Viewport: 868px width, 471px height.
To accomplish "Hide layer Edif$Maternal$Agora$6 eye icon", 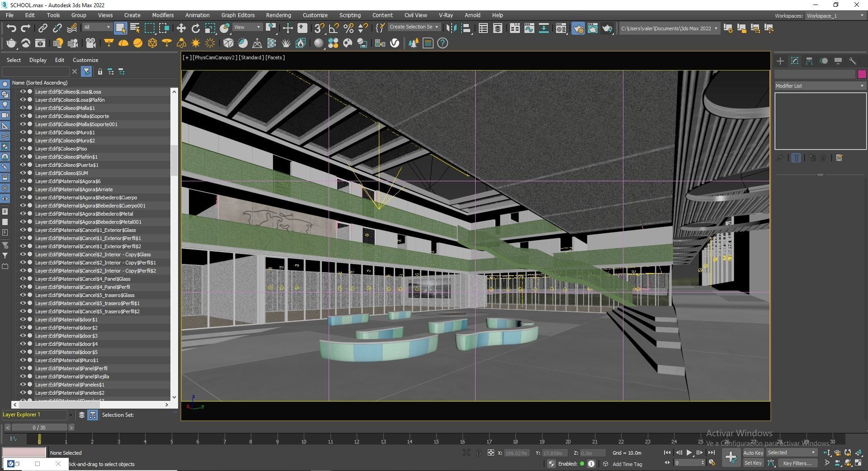I will click(23, 181).
